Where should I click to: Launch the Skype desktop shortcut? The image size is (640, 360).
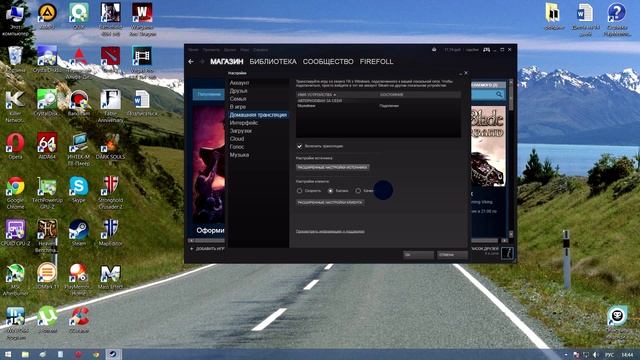pyautogui.click(x=79, y=189)
